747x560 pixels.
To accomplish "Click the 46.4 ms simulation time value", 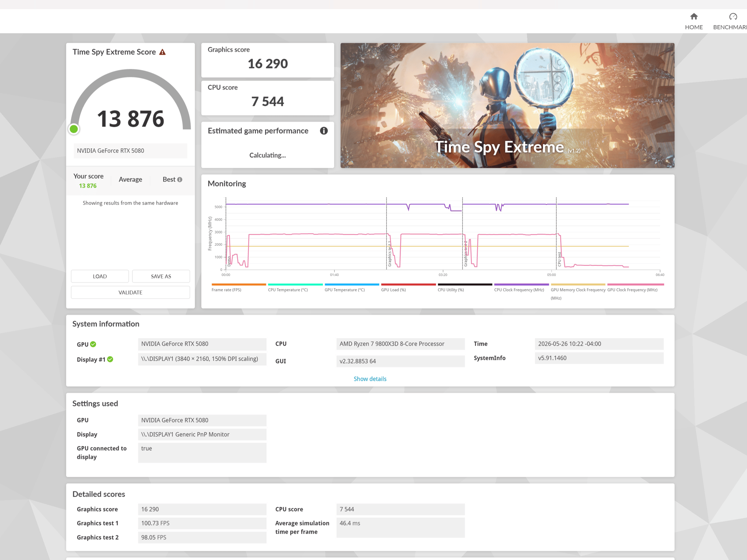I will 400,528.
